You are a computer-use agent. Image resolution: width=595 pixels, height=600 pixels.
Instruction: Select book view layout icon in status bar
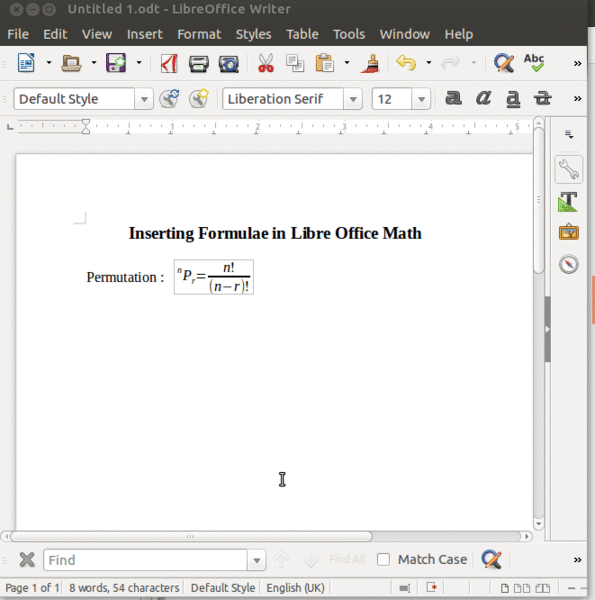tap(542, 588)
